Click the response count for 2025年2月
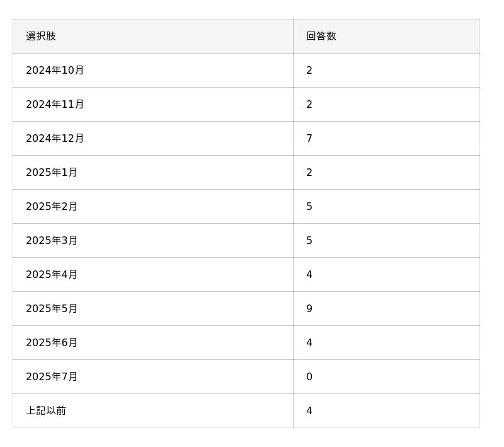The width and height of the screenshot is (504, 447). (309, 207)
